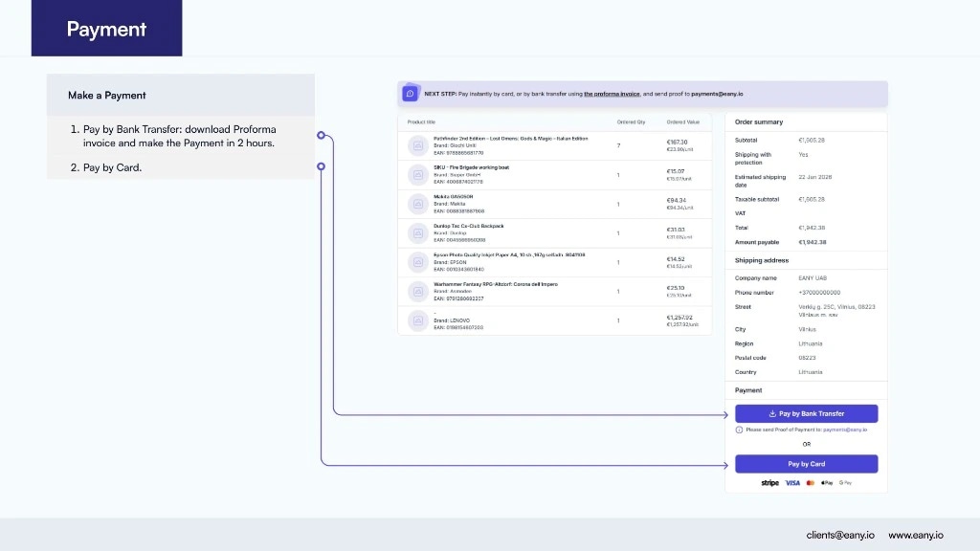Viewport: 980px width, 551px height.
Task: Click the info icon beside proof of payment note
Action: point(740,430)
